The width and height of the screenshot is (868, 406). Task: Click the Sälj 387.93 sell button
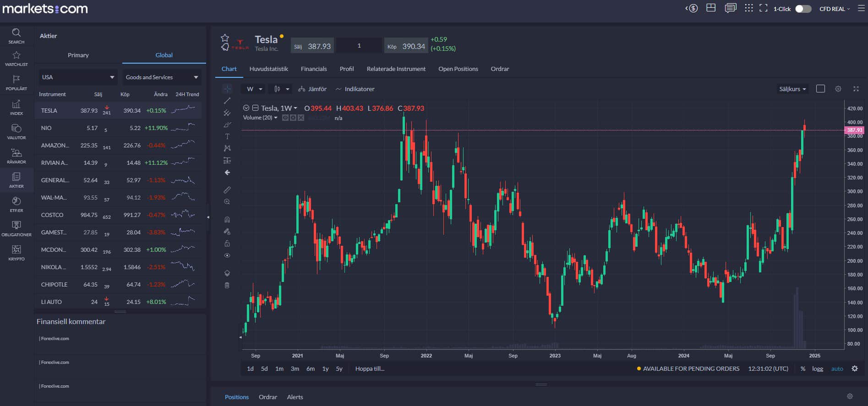[x=312, y=46]
